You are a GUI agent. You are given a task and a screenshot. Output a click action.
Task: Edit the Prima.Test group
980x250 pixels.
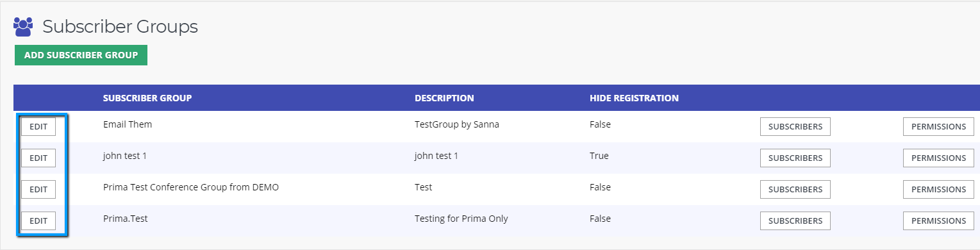tap(38, 221)
